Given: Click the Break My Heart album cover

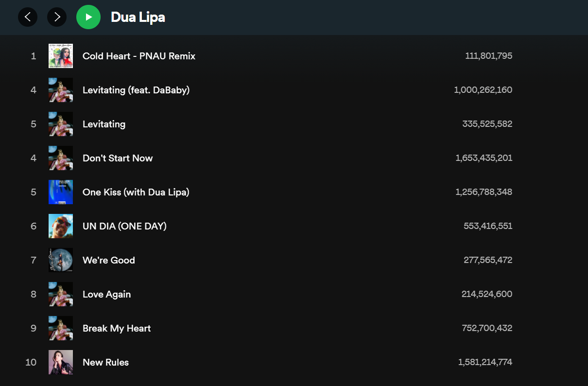Looking at the screenshot, I should click(x=61, y=328).
